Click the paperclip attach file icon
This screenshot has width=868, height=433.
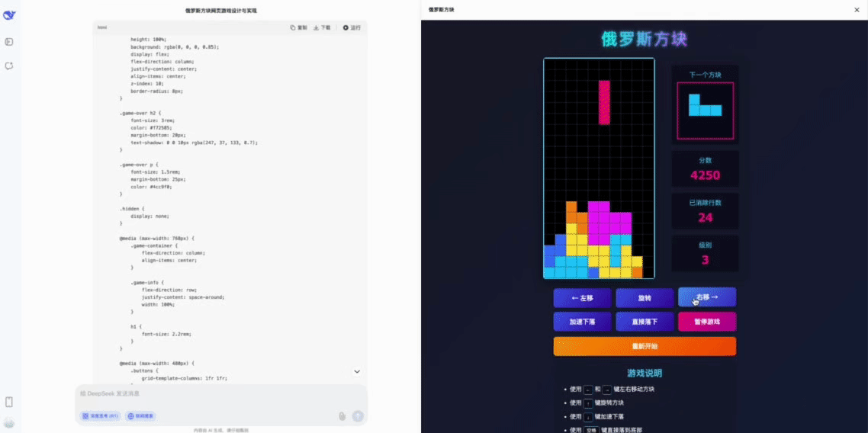(342, 416)
